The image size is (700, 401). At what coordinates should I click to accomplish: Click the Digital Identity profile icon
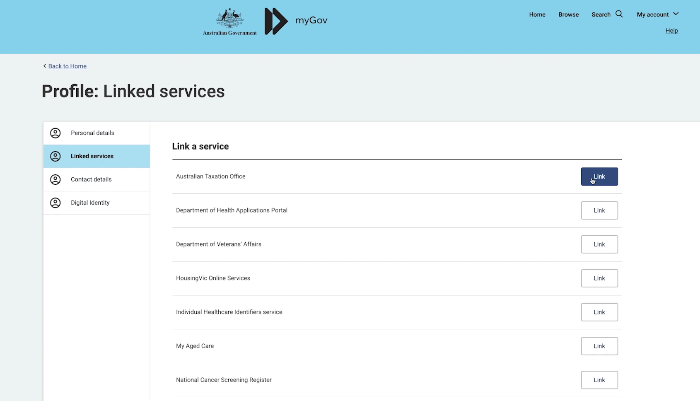(55, 203)
